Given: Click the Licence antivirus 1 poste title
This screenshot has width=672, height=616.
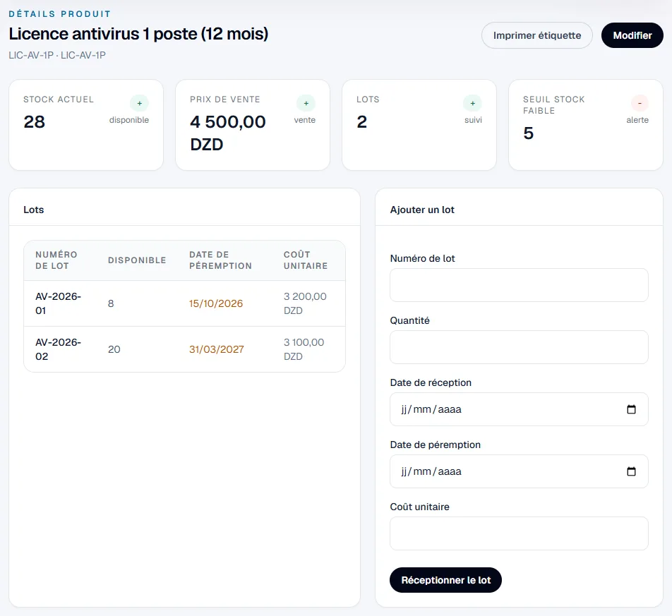Looking at the screenshot, I should tap(138, 33).
